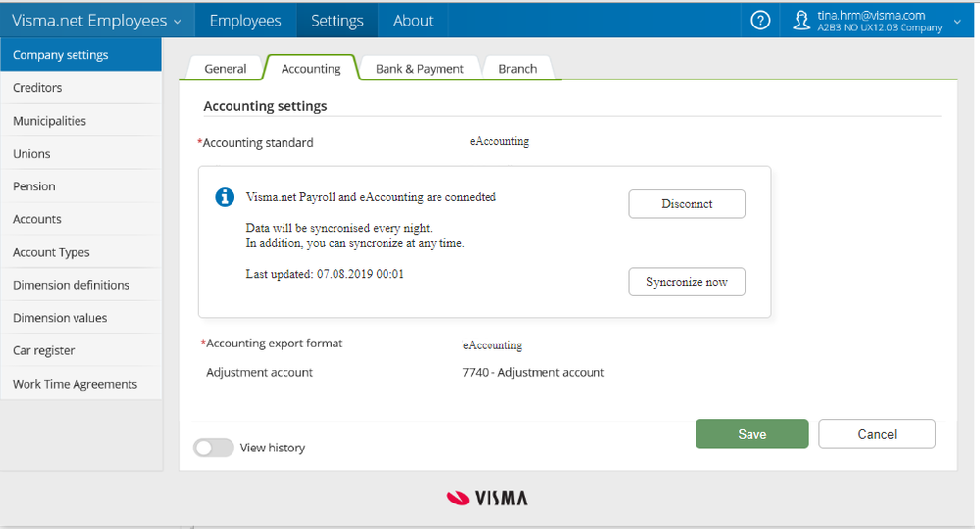Open the About menu

click(x=412, y=21)
